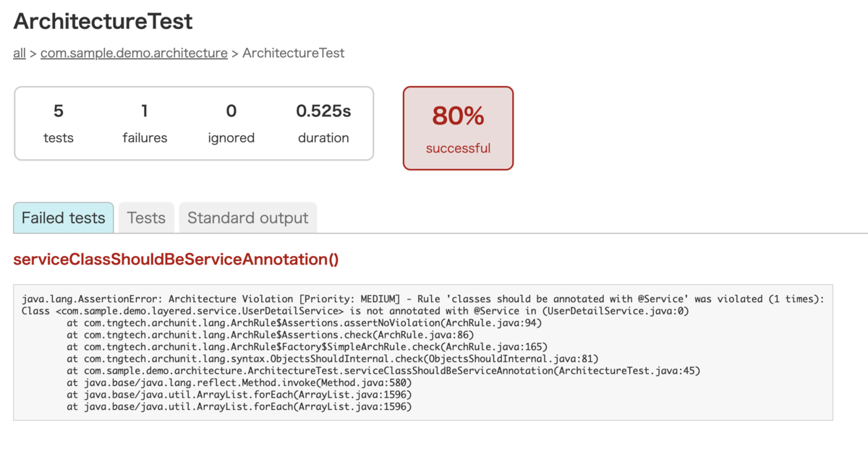Image resolution: width=868 pixels, height=462 pixels.
Task: Click the 1 failures counter
Action: [145, 124]
